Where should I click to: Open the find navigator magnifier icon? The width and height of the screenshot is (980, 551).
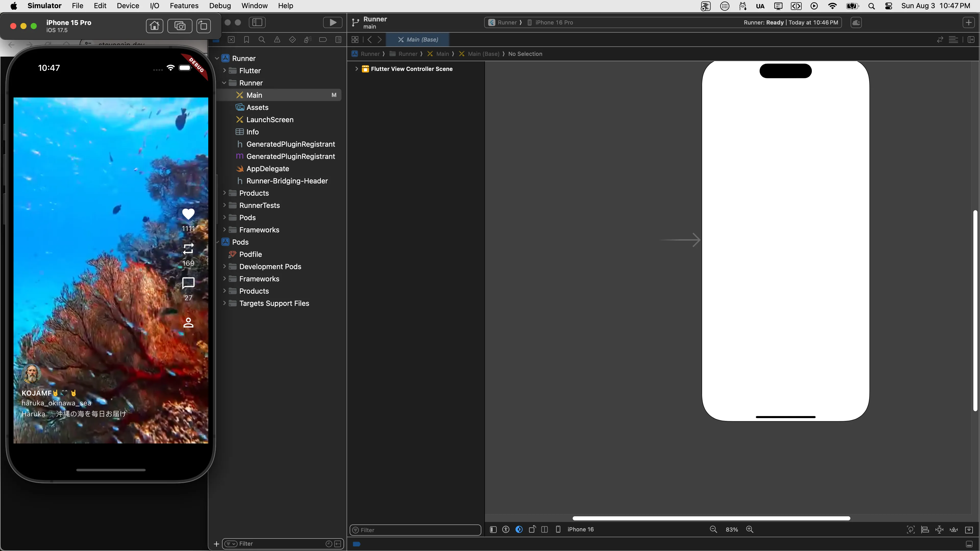[x=262, y=40]
